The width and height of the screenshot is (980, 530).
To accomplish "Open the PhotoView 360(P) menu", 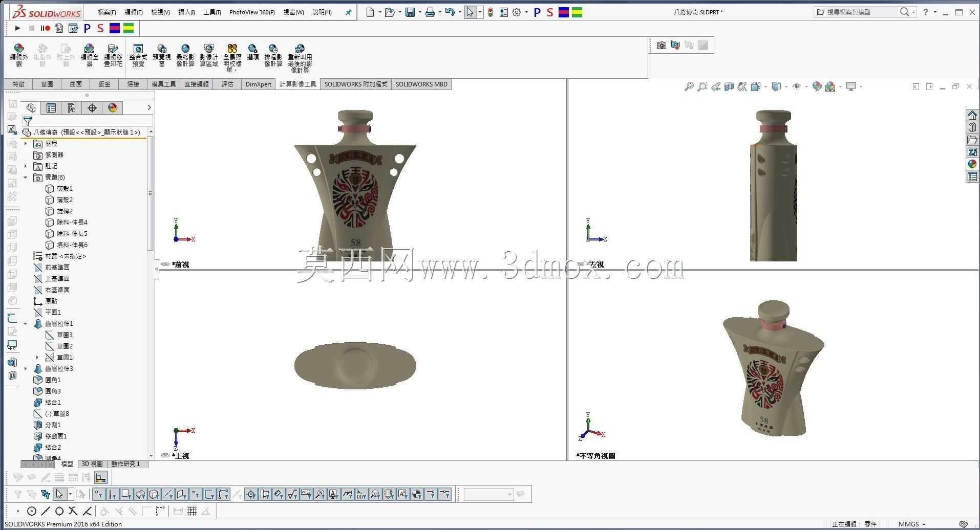I will 252,12.
